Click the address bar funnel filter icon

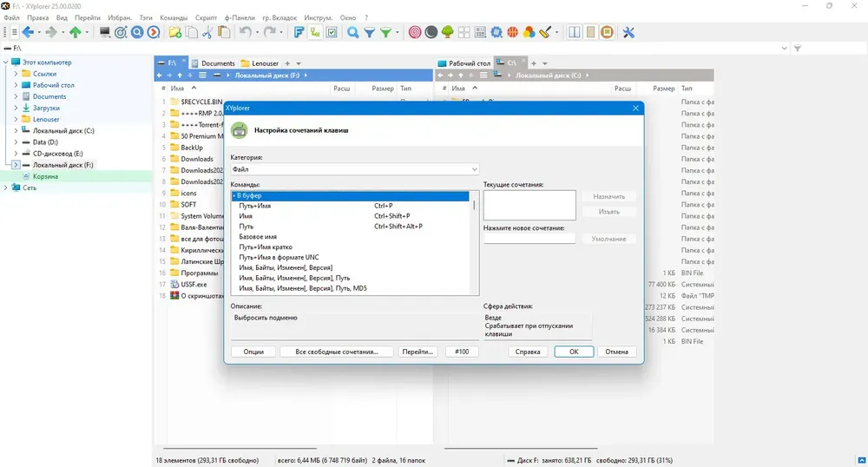coord(797,48)
